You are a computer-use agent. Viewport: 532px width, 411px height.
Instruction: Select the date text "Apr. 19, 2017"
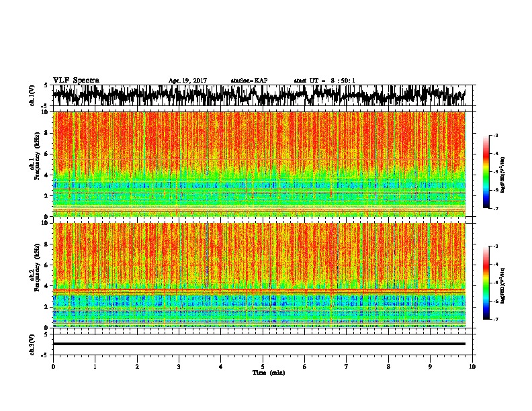point(187,81)
